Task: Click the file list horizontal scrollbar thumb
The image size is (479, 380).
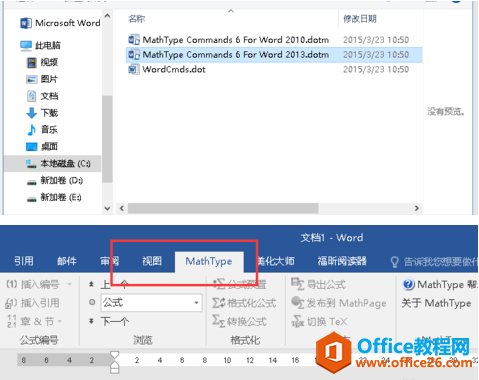Action: pyautogui.click(x=223, y=209)
